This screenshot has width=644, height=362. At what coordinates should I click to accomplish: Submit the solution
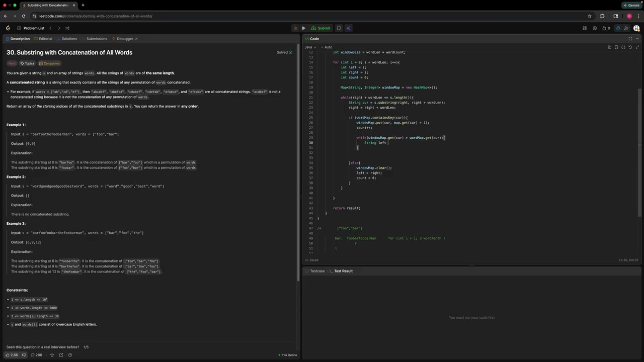(x=320, y=28)
